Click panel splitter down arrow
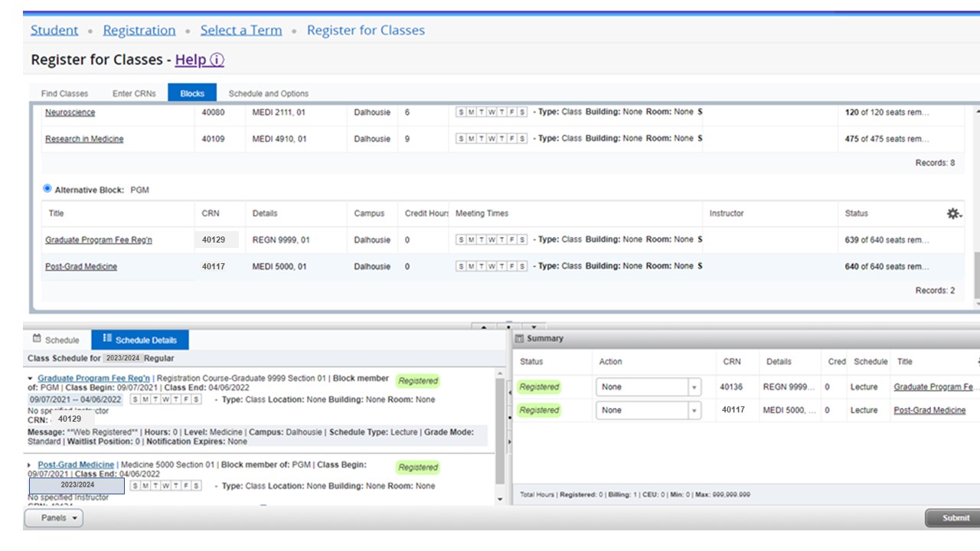The width and height of the screenshot is (980, 551). (534, 327)
